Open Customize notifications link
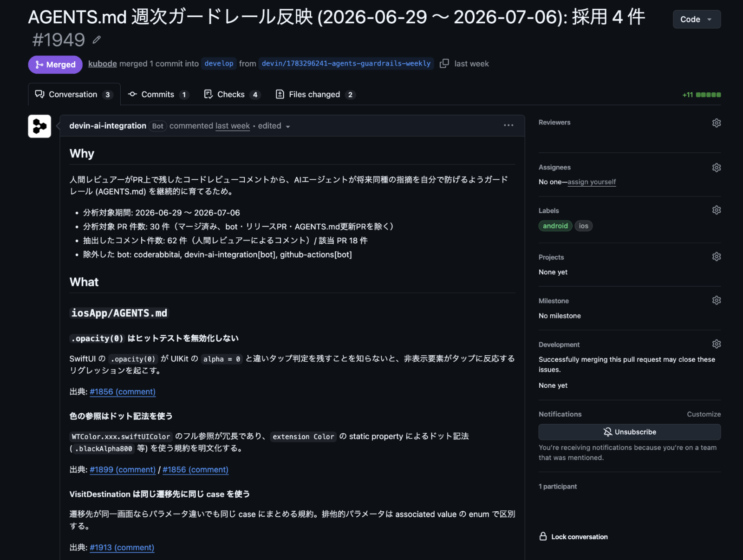This screenshot has height=560, width=743. 704,414
